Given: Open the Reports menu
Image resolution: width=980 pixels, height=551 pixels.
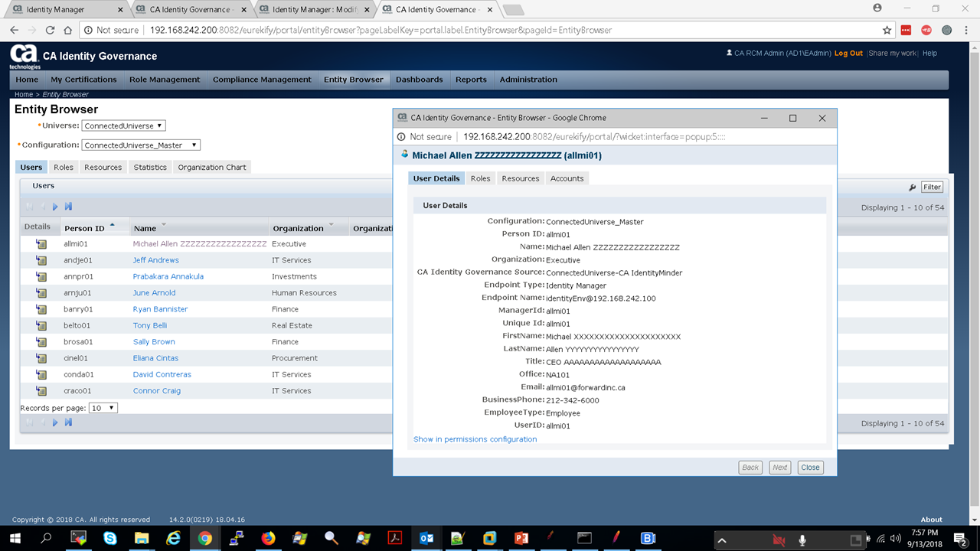Looking at the screenshot, I should click(471, 80).
